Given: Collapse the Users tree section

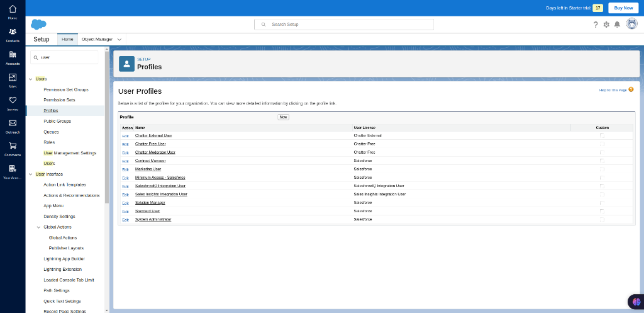Looking at the screenshot, I should (x=31, y=79).
